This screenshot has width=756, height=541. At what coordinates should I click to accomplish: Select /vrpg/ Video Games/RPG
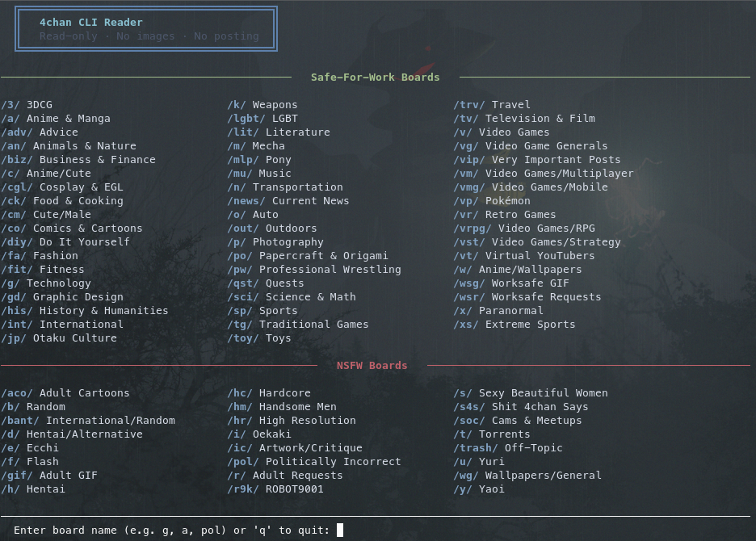(x=524, y=228)
